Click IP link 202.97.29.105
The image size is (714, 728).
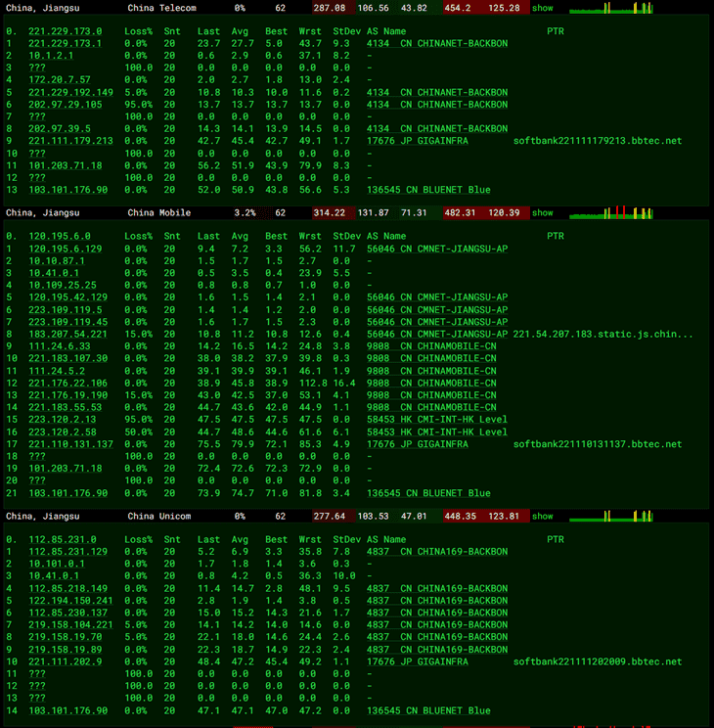[65, 105]
